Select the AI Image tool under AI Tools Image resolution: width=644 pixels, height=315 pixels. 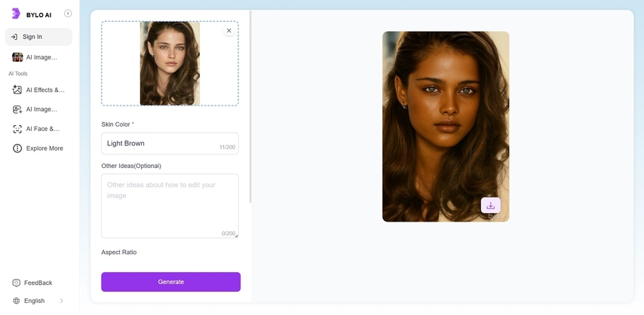(38, 109)
